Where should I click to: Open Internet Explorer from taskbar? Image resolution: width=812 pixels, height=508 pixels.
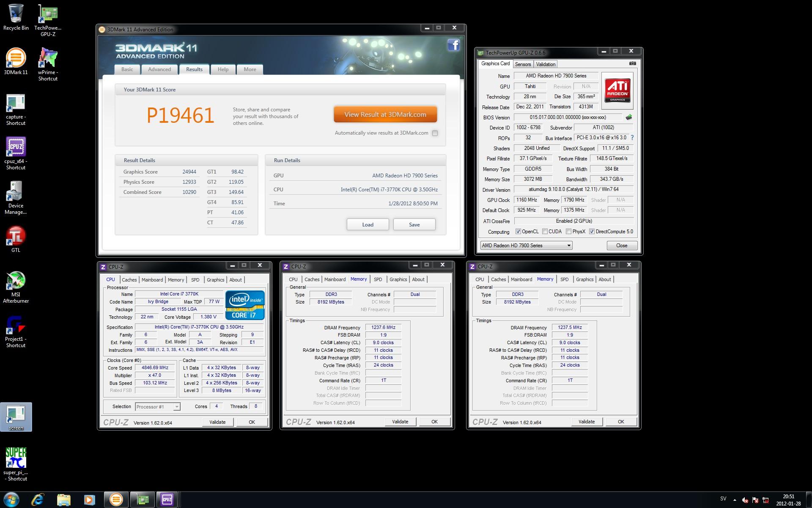[38, 500]
